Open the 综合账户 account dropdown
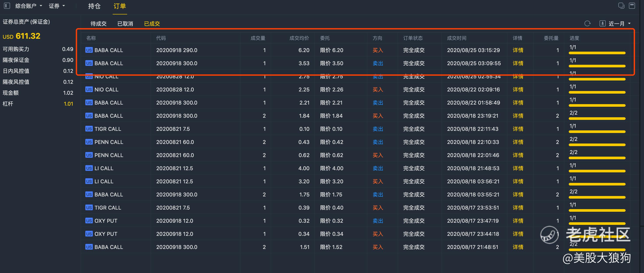 pyautogui.click(x=28, y=6)
